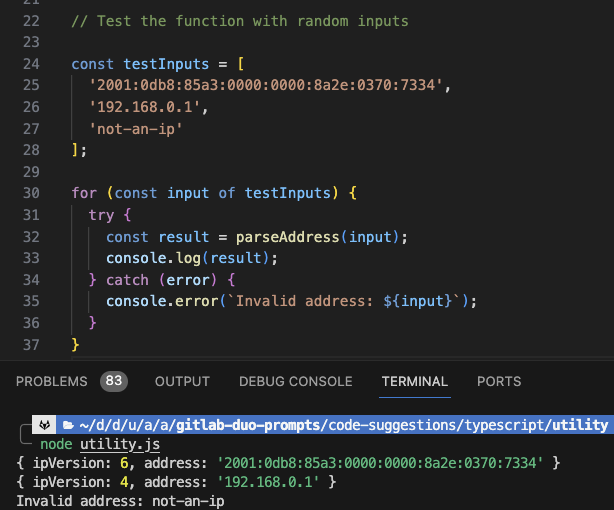Click the '192.168.0.1' string on line 26
The image size is (614, 510).
point(145,107)
